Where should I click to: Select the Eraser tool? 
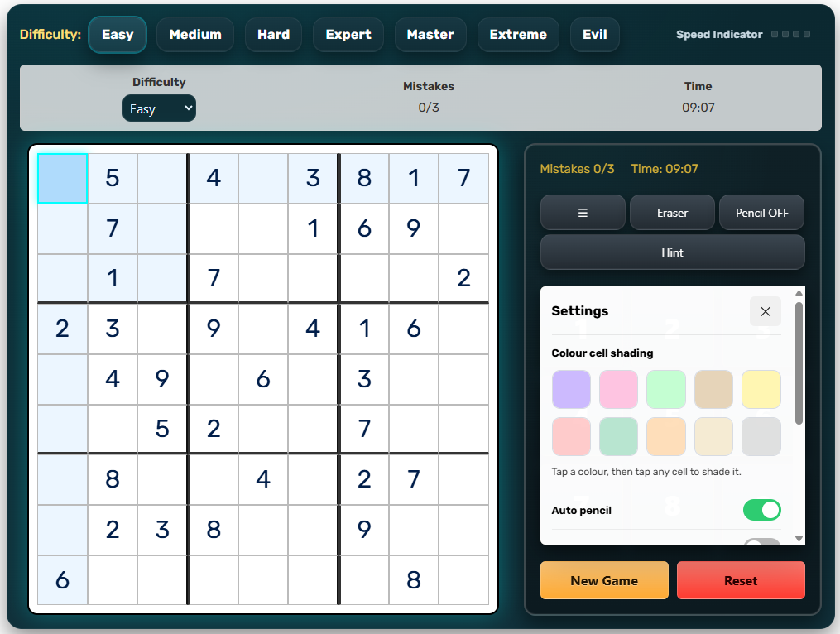tap(672, 213)
